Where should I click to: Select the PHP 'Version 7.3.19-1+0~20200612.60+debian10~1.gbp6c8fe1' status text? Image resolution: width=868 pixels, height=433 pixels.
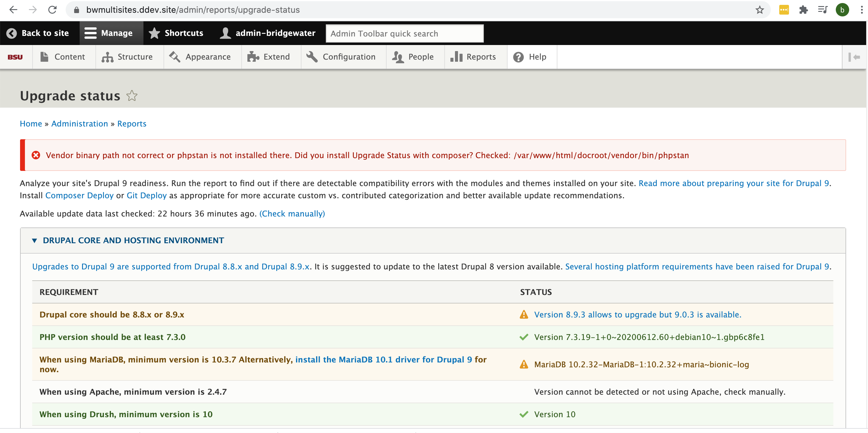649,337
